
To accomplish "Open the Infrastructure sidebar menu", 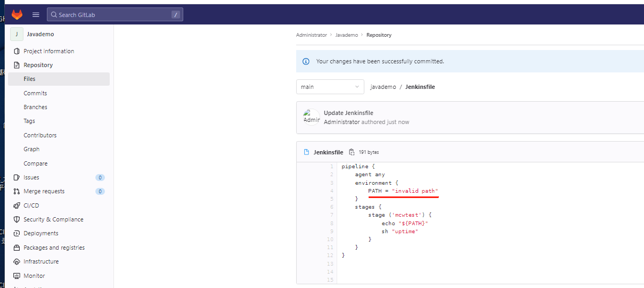I will tap(41, 261).
